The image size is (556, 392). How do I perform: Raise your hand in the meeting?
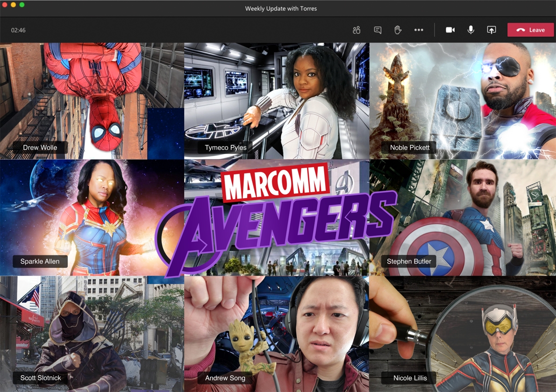[398, 30]
